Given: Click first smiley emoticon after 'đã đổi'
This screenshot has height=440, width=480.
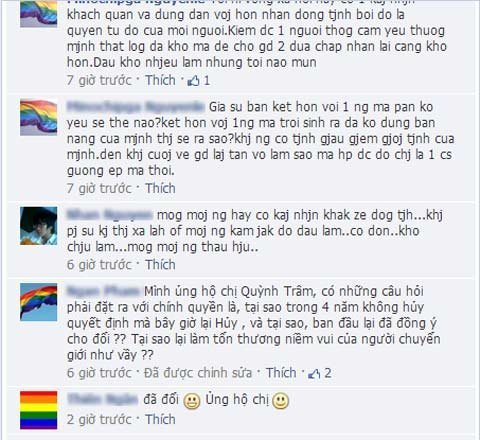Looking at the screenshot, I should (192, 401).
